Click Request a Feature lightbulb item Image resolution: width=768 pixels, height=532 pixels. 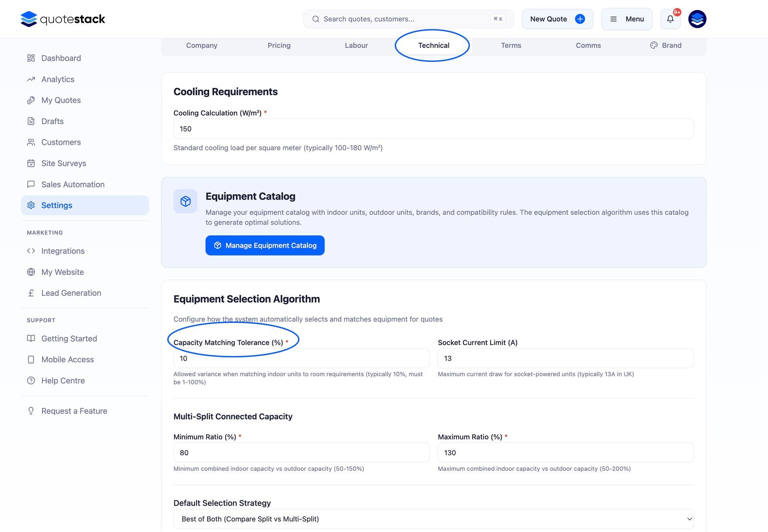pyautogui.click(x=74, y=411)
